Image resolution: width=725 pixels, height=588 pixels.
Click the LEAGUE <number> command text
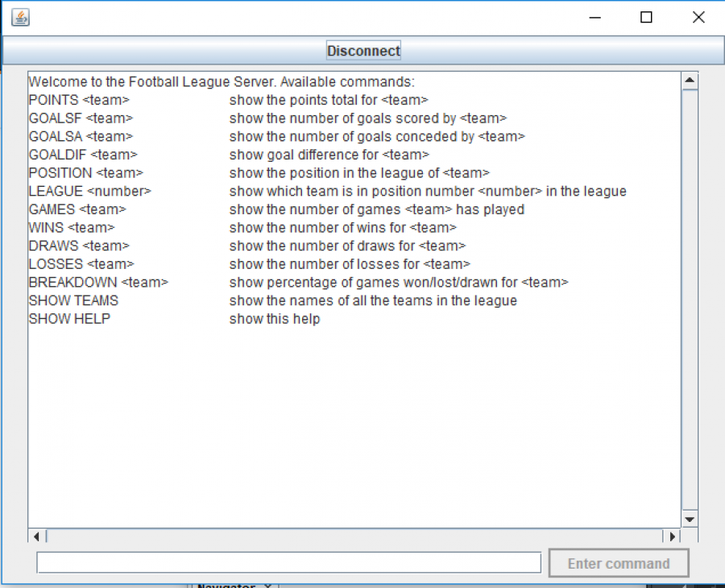coord(89,191)
